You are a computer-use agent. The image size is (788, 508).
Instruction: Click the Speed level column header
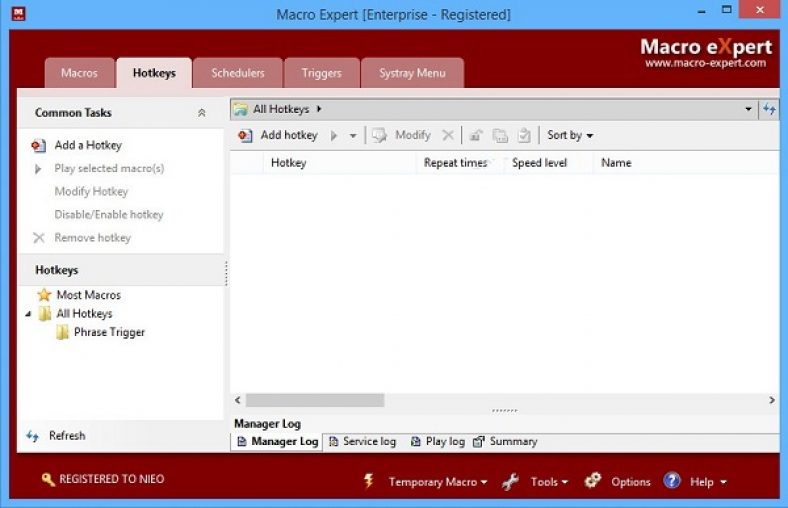[548, 163]
